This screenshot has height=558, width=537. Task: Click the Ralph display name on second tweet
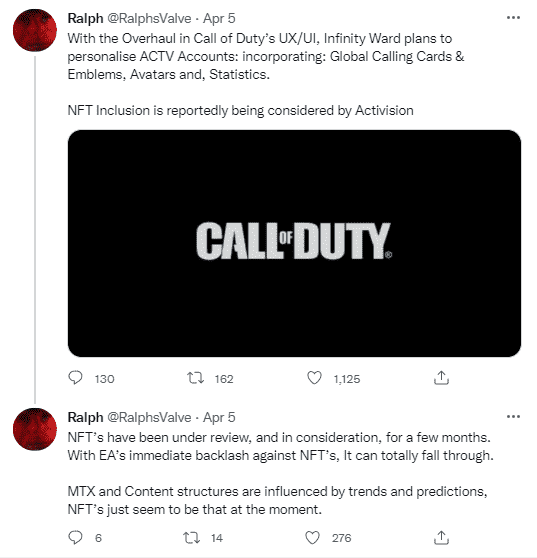pyautogui.click(x=85, y=417)
